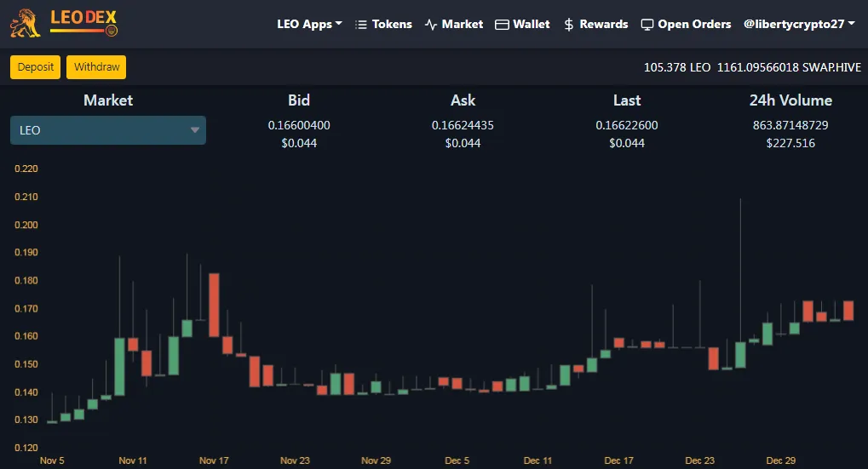The width and height of the screenshot is (868, 469).
Task: Click the market selector arrow
Action: (x=195, y=130)
